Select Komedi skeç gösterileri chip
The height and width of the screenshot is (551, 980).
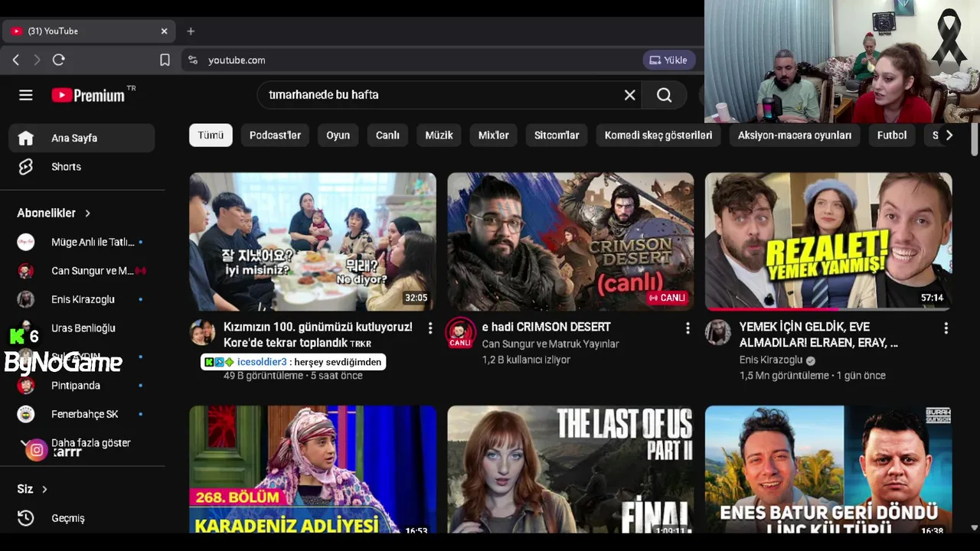[658, 135]
